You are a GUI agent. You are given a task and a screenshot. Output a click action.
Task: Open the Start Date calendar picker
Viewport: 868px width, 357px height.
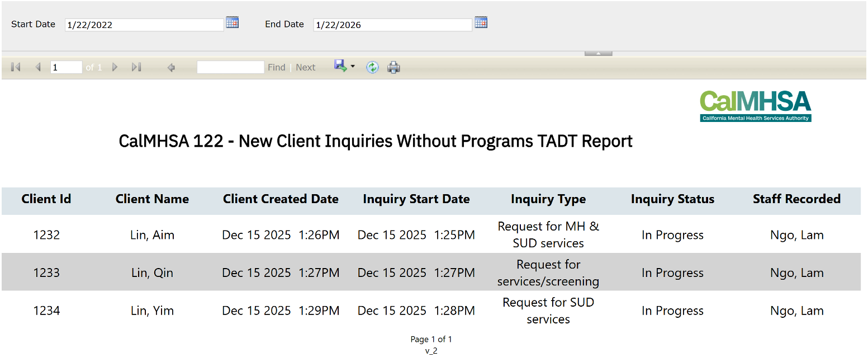click(232, 23)
